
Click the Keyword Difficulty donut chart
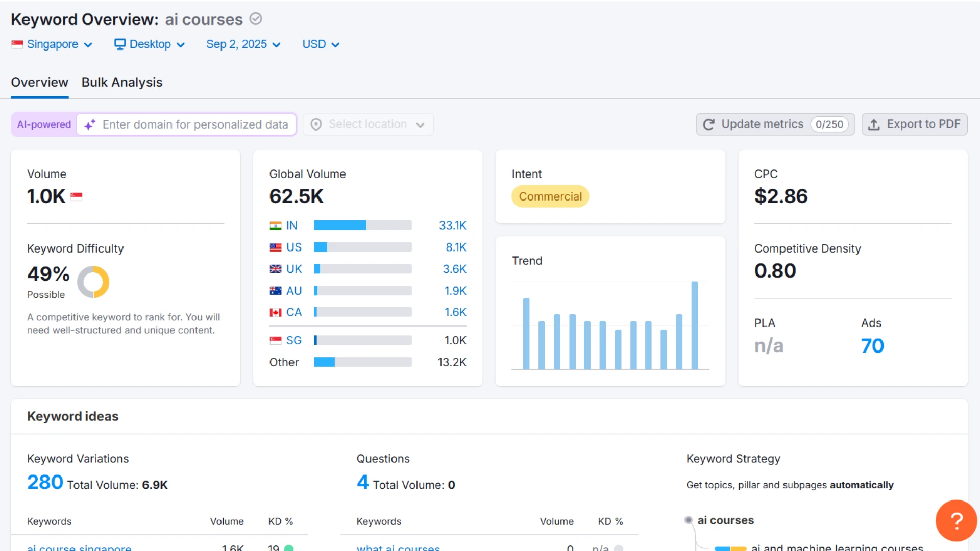point(93,282)
